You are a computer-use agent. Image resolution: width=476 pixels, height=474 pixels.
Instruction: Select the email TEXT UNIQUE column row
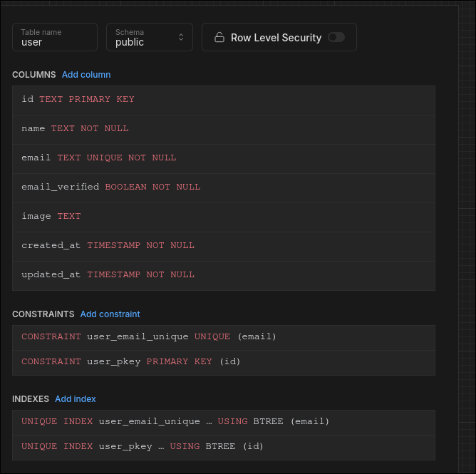(x=223, y=158)
